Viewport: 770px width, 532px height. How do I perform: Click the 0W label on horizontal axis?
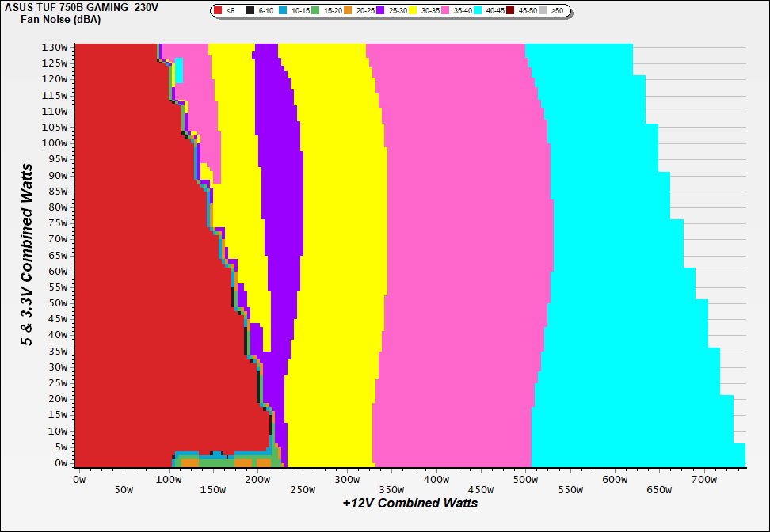pyautogui.click(x=78, y=479)
